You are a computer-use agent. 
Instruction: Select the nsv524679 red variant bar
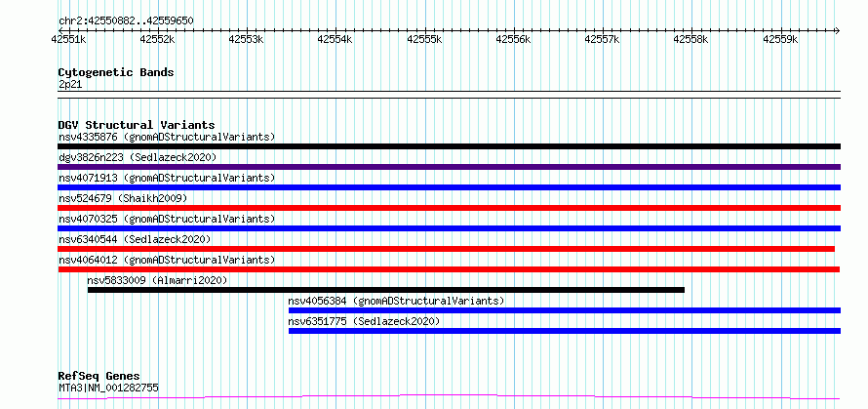click(x=449, y=208)
